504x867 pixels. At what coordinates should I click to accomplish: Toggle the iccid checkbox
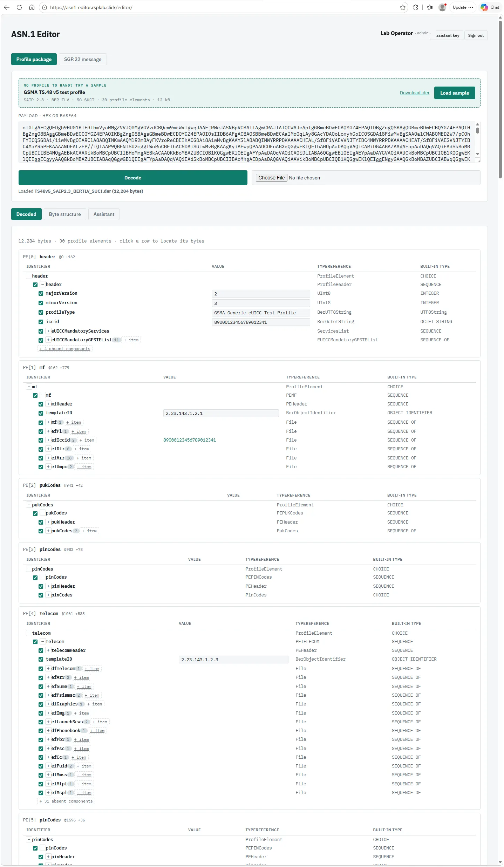[x=41, y=322]
